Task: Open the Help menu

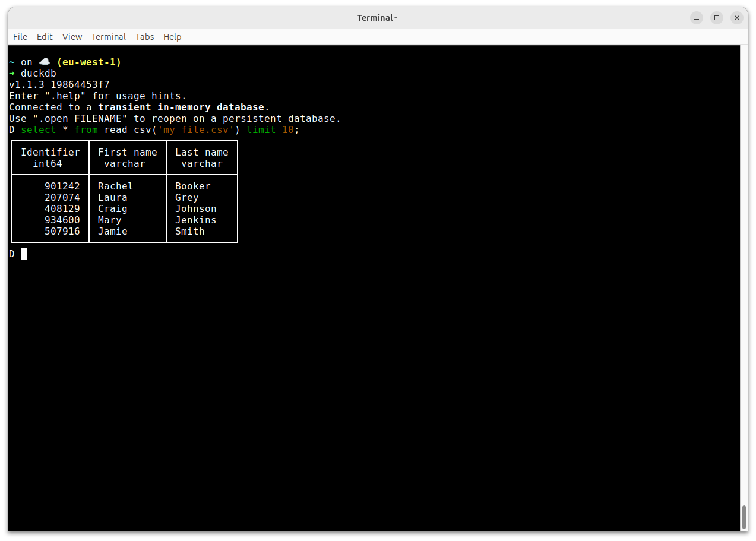Action: click(172, 37)
